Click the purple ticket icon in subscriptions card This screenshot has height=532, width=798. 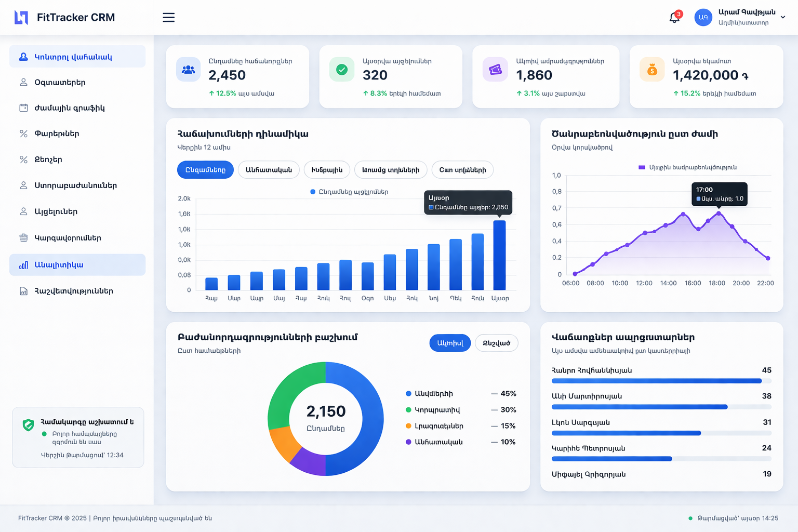495,70
